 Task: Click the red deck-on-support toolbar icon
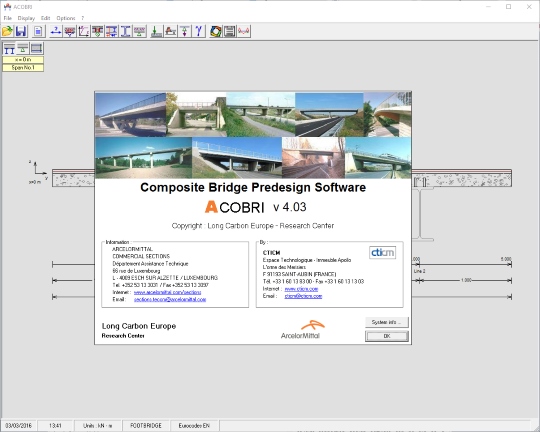pos(70,31)
